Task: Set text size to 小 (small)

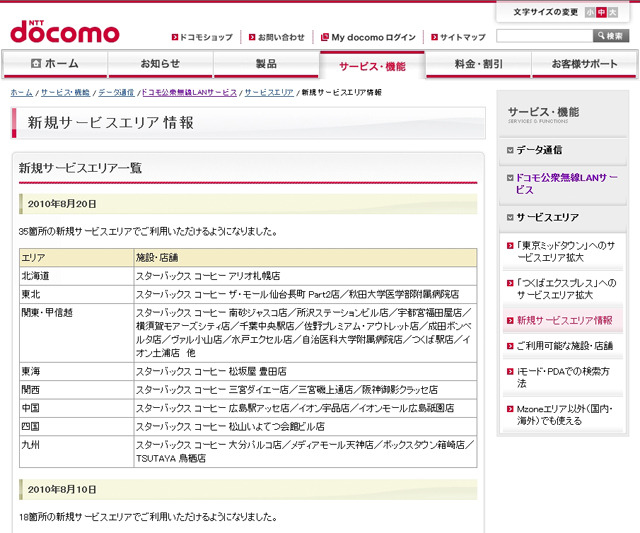Action: click(590, 12)
